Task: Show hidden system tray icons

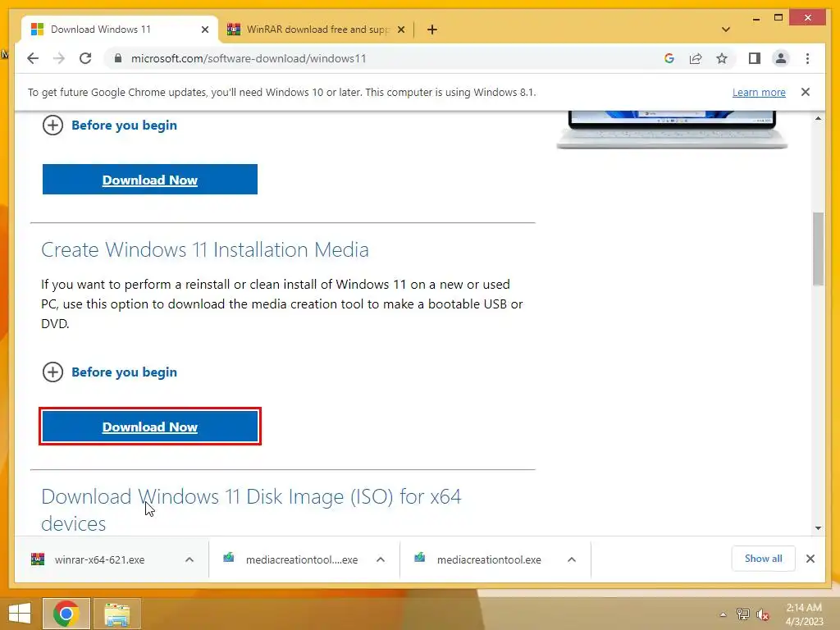Action: click(723, 614)
